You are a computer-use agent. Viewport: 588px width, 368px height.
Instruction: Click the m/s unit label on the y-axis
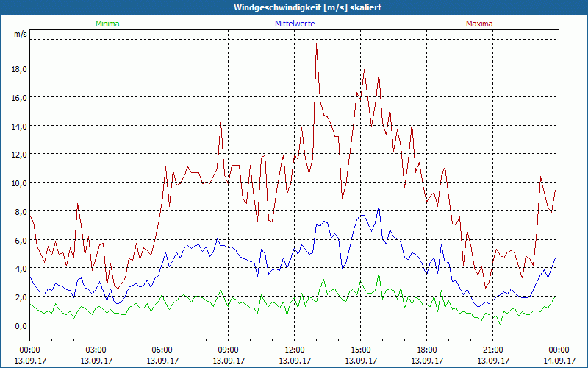21,34
